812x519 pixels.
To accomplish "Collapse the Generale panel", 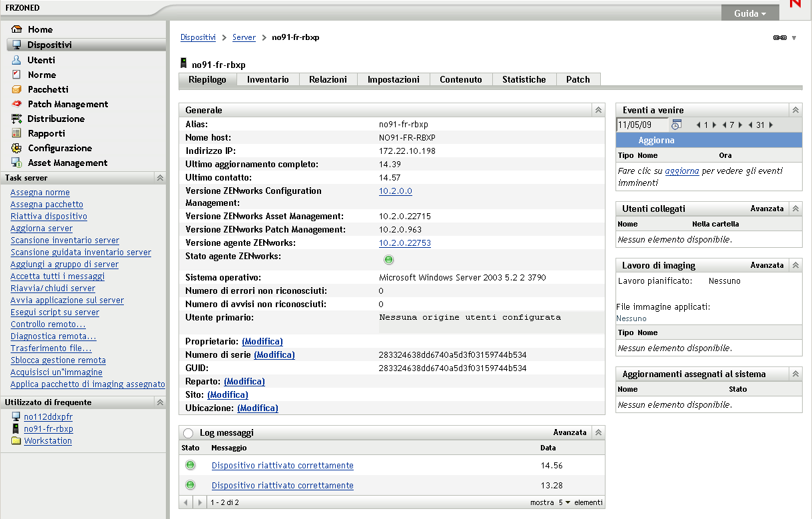I will (598, 110).
